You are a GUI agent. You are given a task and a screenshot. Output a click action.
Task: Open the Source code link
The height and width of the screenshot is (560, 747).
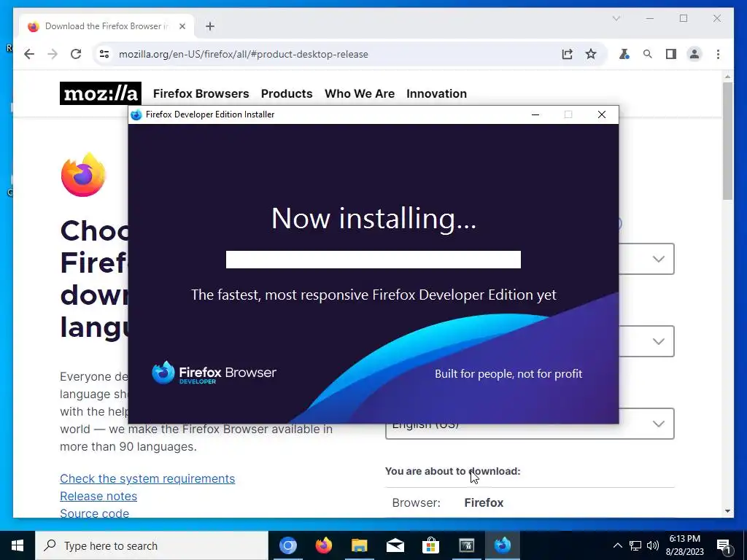[94, 513]
